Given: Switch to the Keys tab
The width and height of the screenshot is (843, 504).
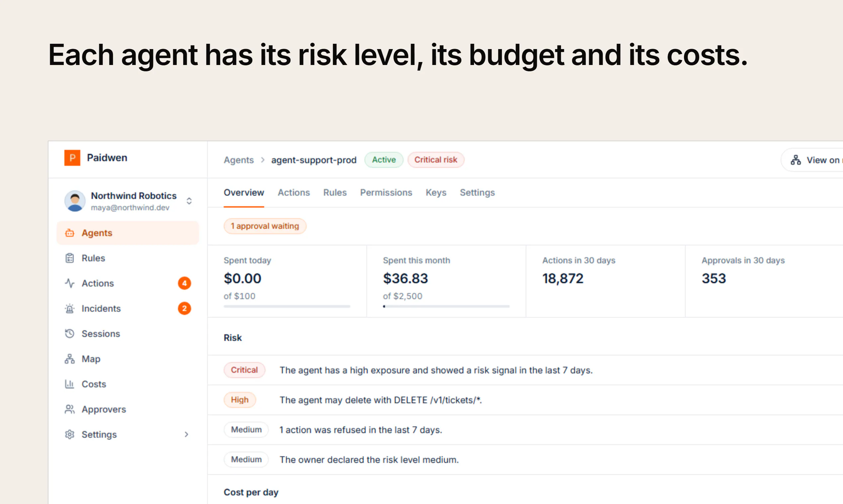Looking at the screenshot, I should click(436, 193).
